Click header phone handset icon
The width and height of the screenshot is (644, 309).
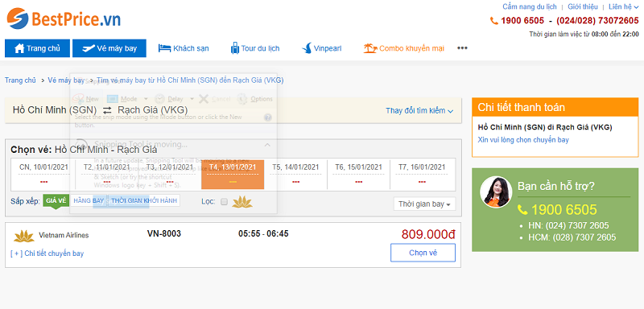click(494, 20)
